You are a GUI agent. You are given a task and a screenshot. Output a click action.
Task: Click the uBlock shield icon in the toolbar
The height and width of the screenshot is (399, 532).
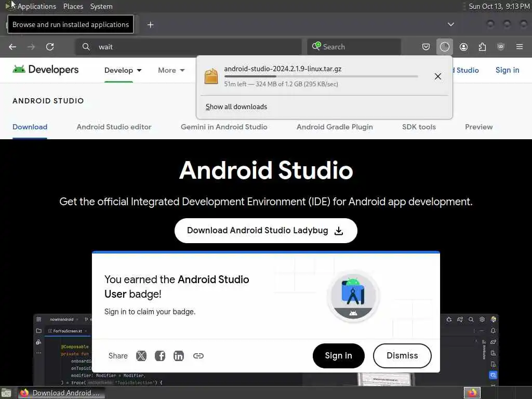501,47
